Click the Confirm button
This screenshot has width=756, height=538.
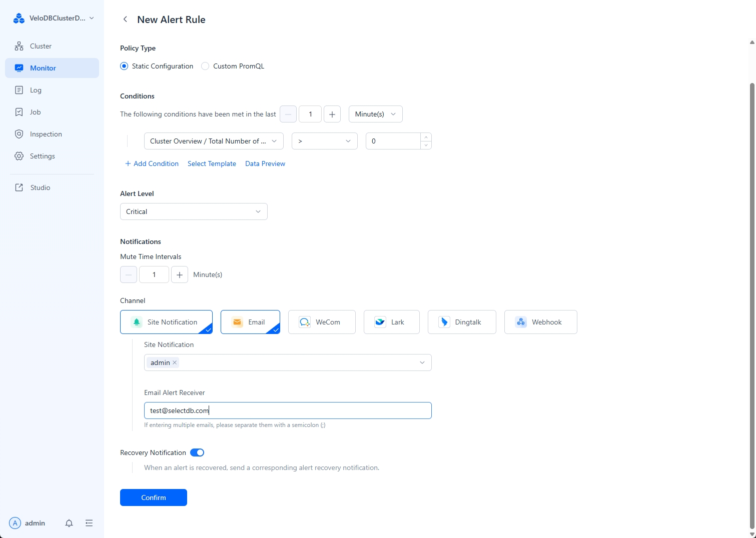(153, 497)
